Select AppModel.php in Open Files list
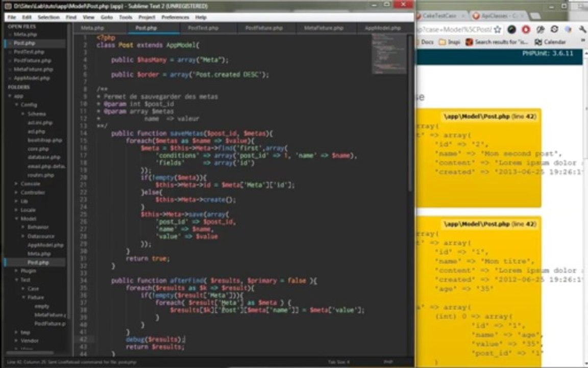This screenshot has width=588, height=368. [32, 78]
